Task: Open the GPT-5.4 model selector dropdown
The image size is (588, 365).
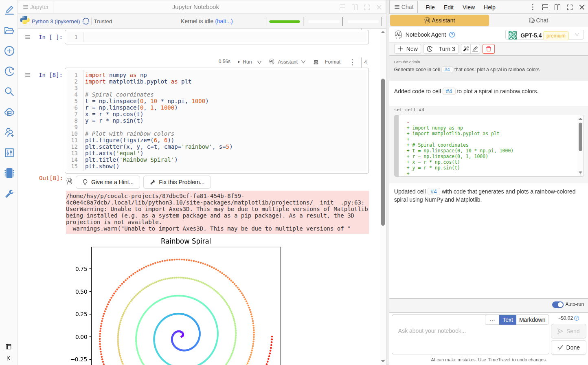Action: 577,35
